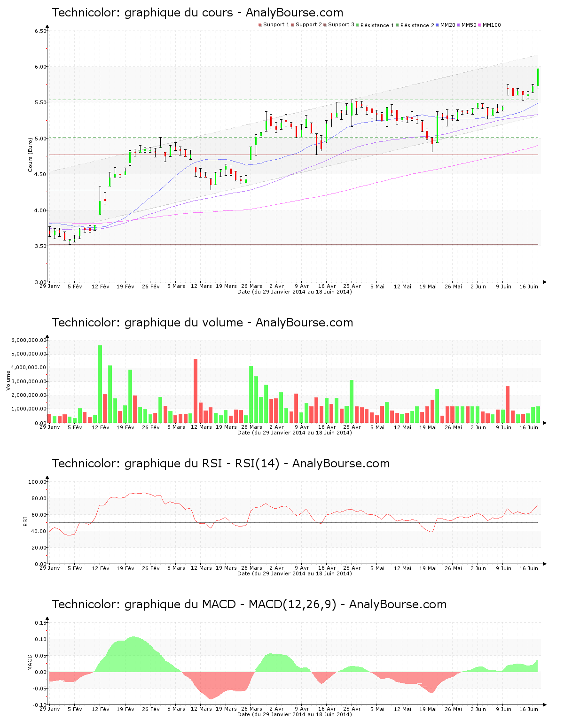
Task: Click the 5.50 value on price axis
Action: click(x=40, y=102)
